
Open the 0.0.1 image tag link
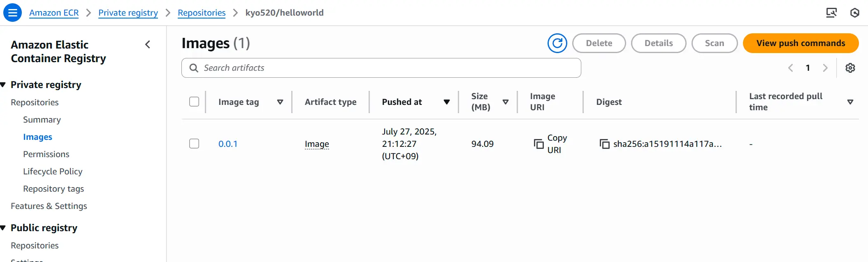point(228,144)
